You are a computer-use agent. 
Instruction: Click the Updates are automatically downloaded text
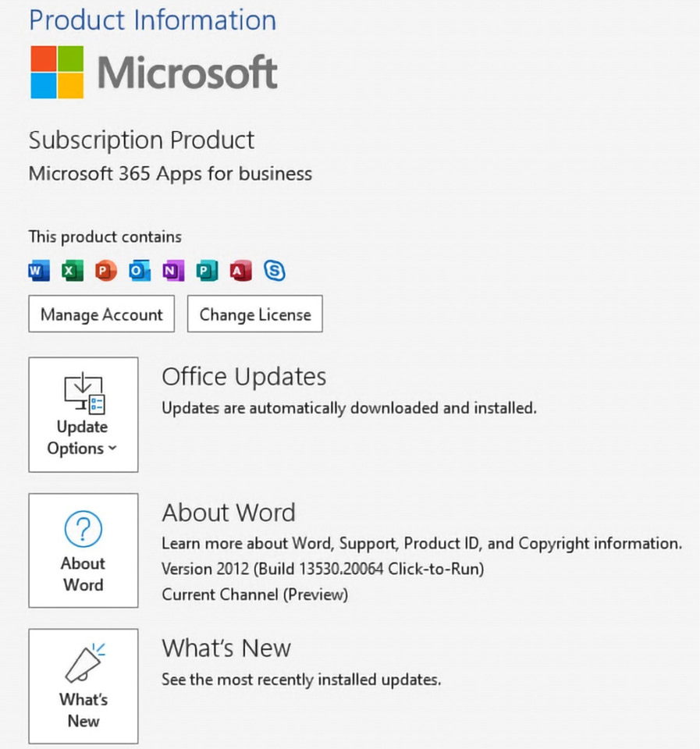pyautogui.click(x=350, y=408)
